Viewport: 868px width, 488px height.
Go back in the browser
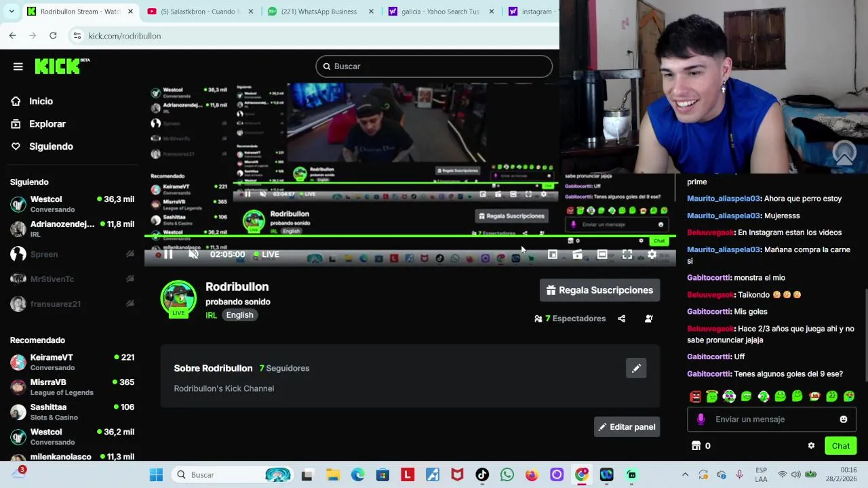click(12, 35)
